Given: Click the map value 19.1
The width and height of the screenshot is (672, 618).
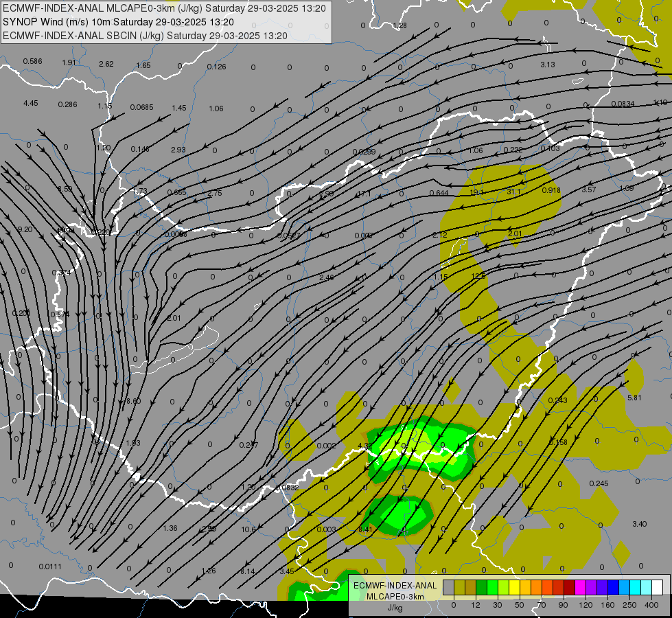Looking at the screenshot, I should point(476,192).
